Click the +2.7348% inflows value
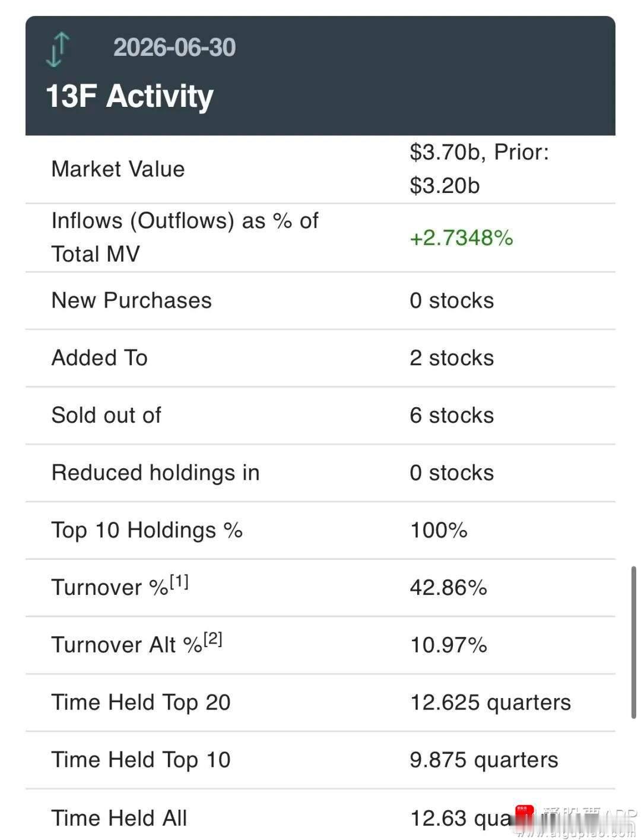641x840 pixels. click(461, 238)
